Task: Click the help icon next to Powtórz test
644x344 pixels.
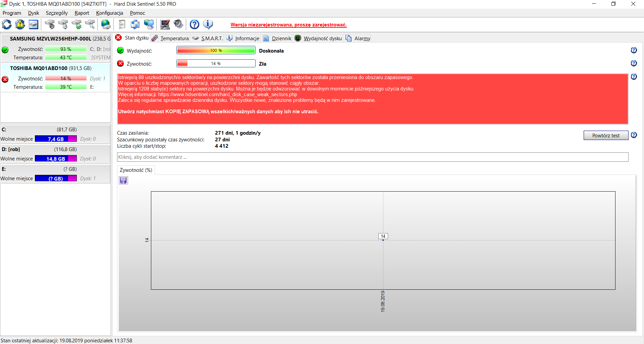Action: click(634, 135)
